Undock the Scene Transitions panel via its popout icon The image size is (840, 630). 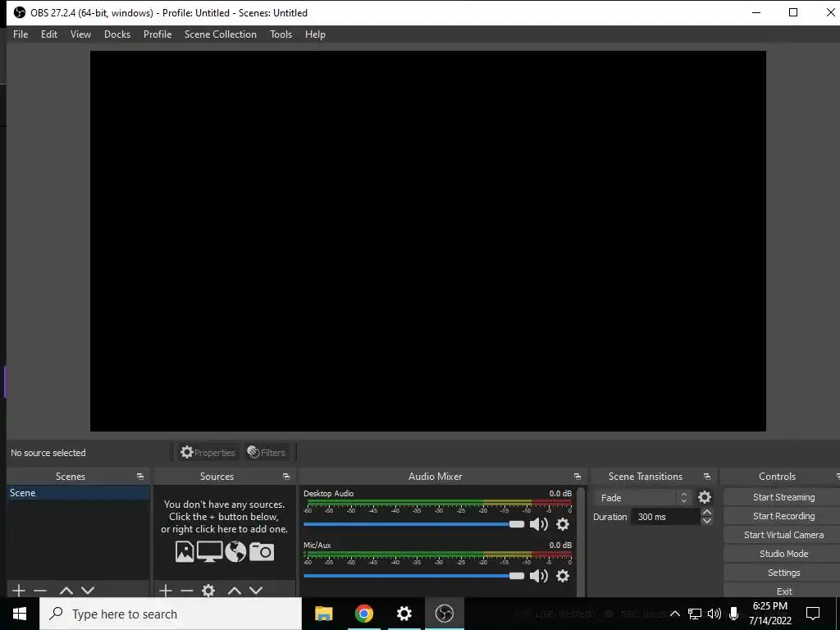706,477
